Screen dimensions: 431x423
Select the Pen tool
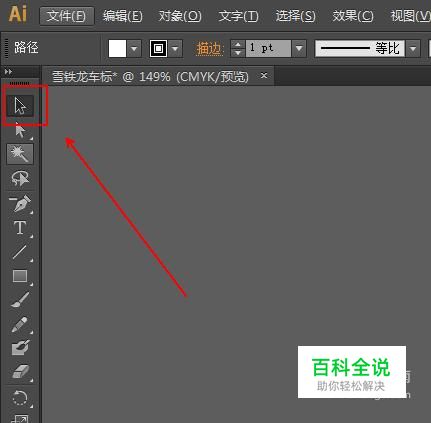point(20,203)
